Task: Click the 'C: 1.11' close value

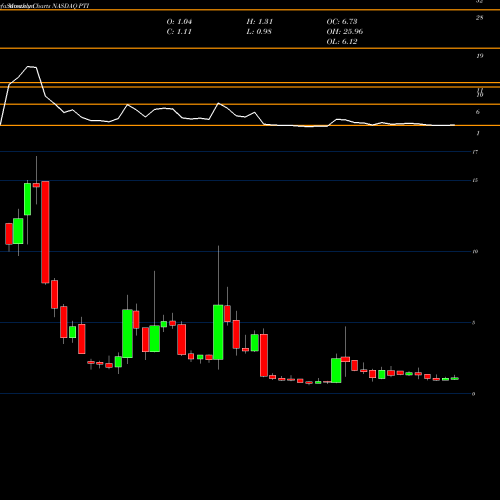Action: 179,32
